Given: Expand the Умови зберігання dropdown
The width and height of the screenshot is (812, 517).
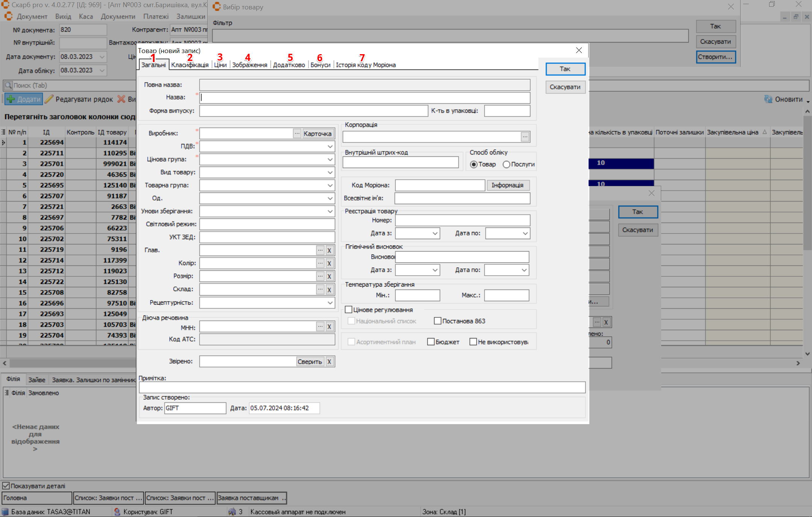Looking at the screenshot, I should pyautogui.click(x=330, y=211).
